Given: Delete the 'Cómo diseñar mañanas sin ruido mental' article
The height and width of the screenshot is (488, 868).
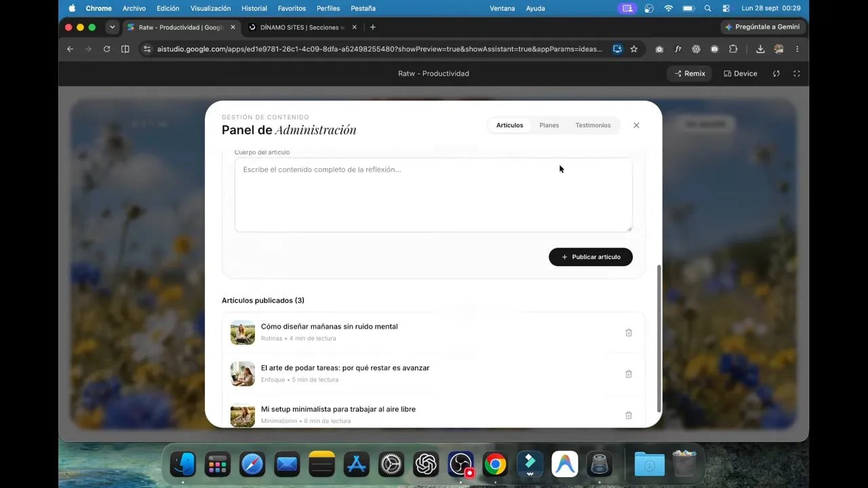Looking at the screenshot, I should (629, 332).
